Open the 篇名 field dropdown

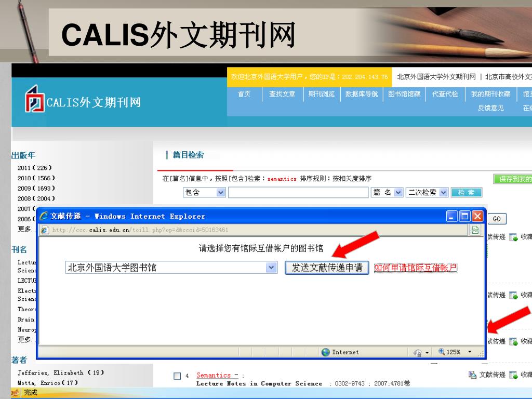point(387,192)
